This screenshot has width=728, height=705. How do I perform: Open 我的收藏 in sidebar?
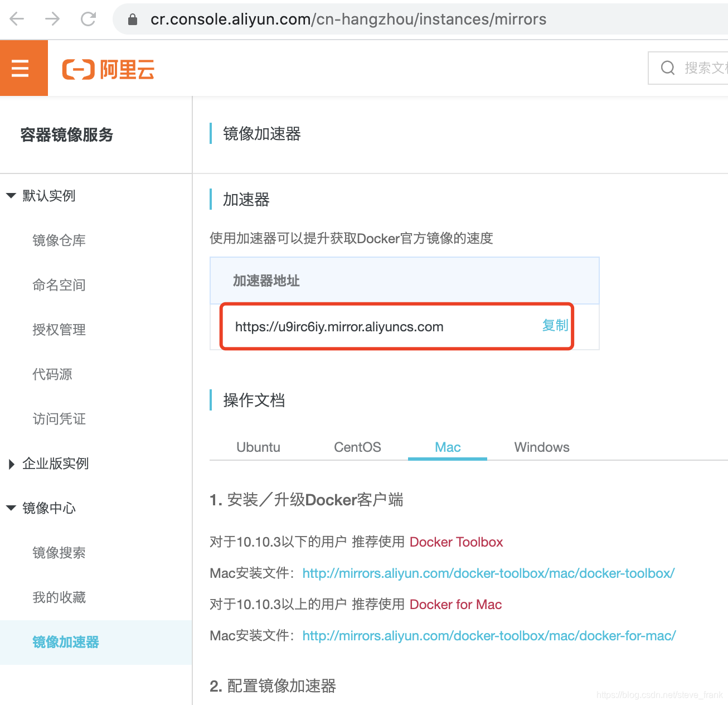point(59,597)
